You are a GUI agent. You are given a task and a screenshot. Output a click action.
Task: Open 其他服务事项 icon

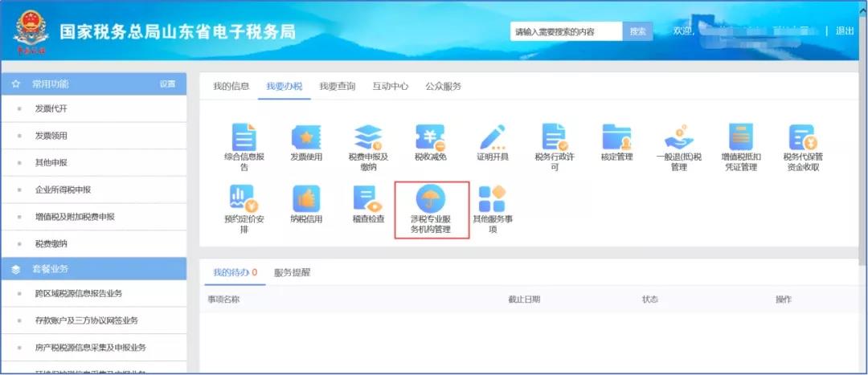click(x=492, y=199)
